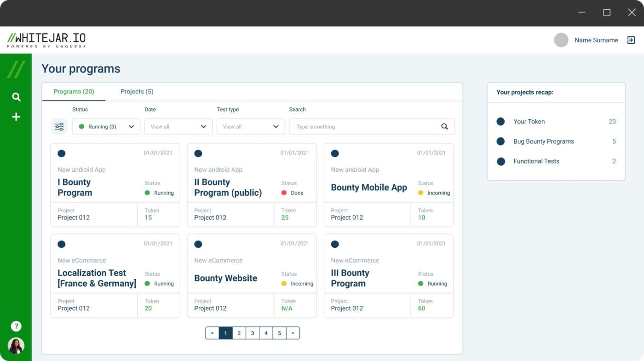644x361 pixels.
Task: Switch to the Programs (20) tab
Action: [x=74, y=92]
